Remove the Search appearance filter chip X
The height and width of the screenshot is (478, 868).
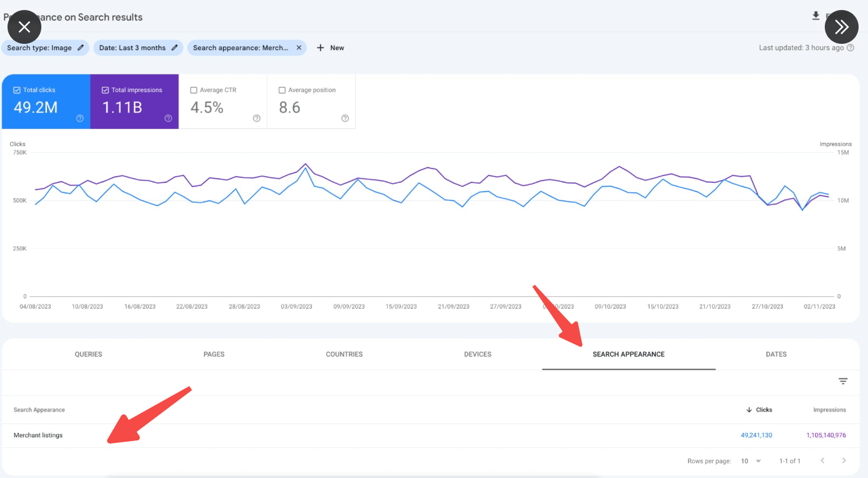(x=299, y=48)
